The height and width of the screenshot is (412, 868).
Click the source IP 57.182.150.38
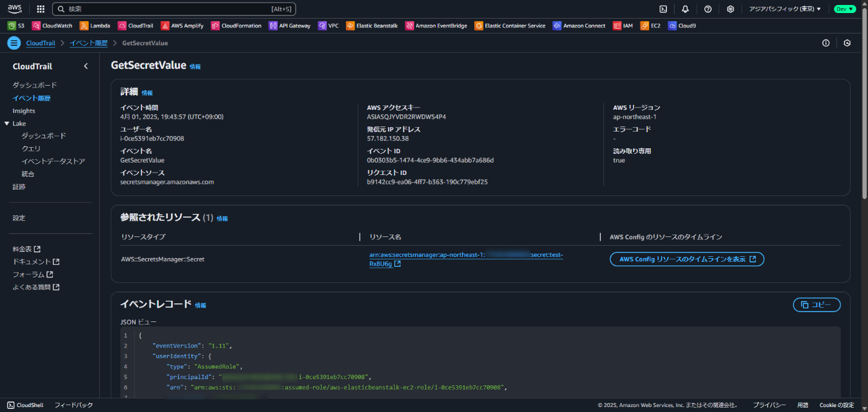(387, 138)
